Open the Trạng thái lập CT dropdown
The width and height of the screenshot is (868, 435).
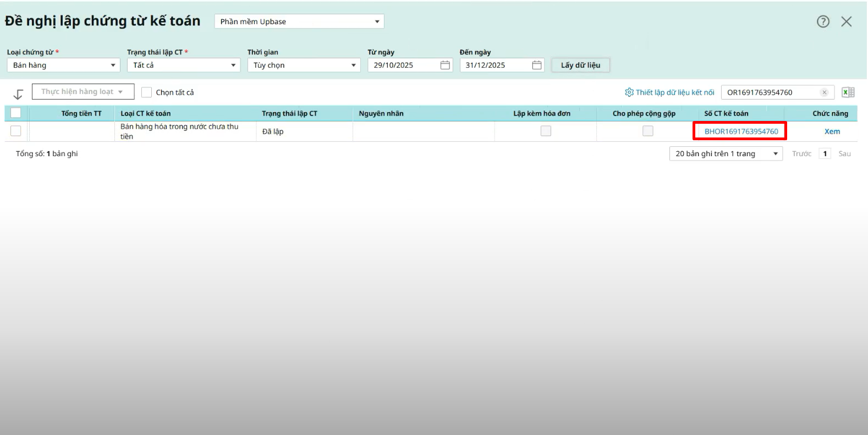click(183, 65)
